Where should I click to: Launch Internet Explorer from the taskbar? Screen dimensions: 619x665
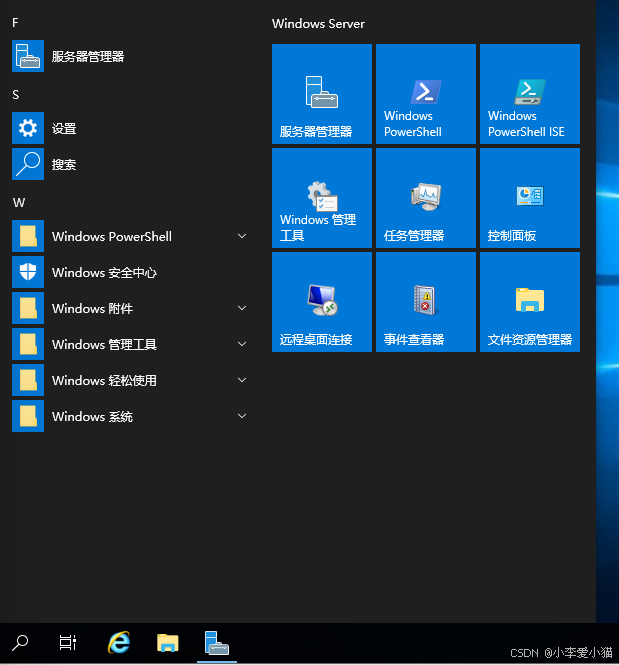tap(119, 643)
